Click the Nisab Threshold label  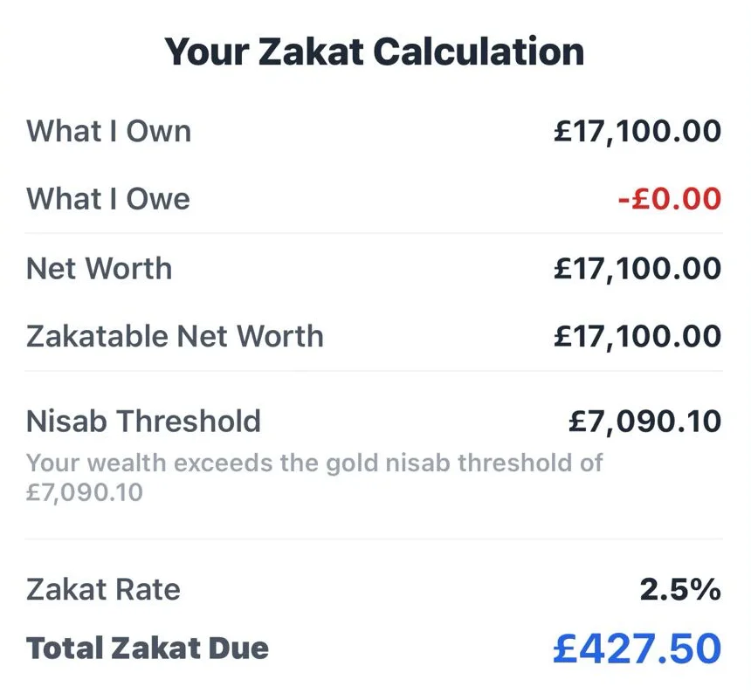click(144, 421)
